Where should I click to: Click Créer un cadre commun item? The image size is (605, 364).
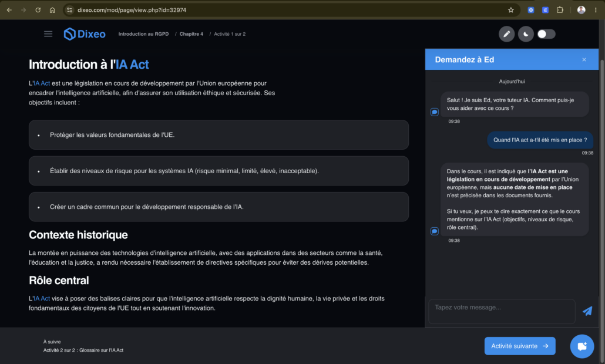219,207
